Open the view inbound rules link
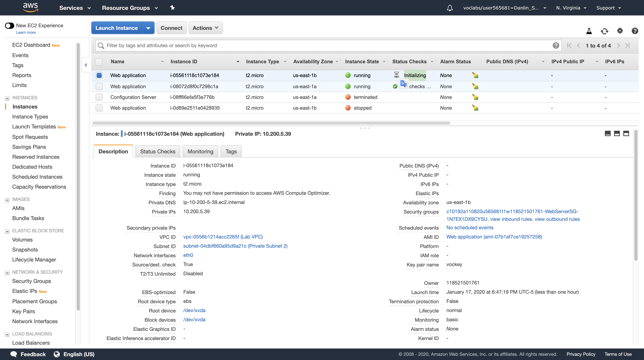Image resolution: width=644 pixels, height=360 pixels. [511, 219]
